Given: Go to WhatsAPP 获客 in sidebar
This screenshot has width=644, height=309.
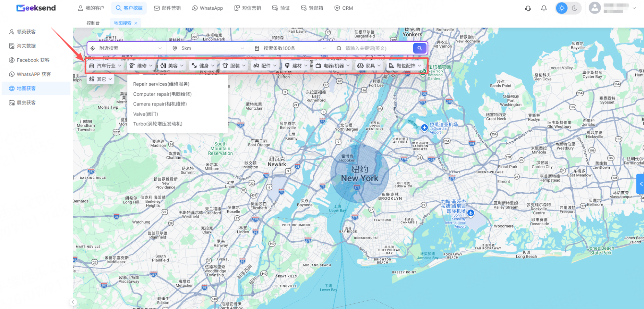Looking at the screenshot, I should (x=36, y=74).
